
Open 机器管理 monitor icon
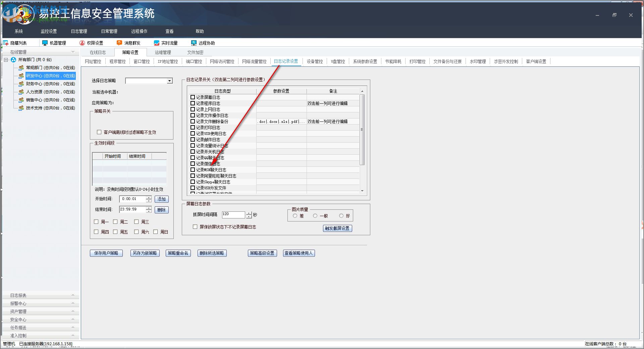click(x=45, y=43)
